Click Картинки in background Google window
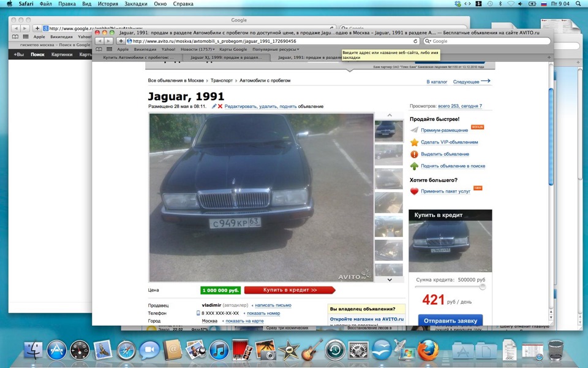This screenshot has width=588, height=368. coord(62,55)
